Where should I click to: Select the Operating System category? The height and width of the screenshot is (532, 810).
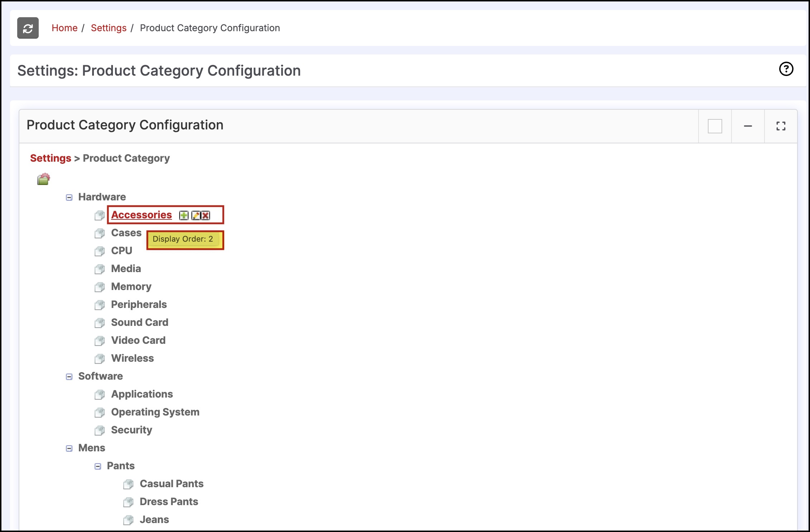click(x=155, y=412)
